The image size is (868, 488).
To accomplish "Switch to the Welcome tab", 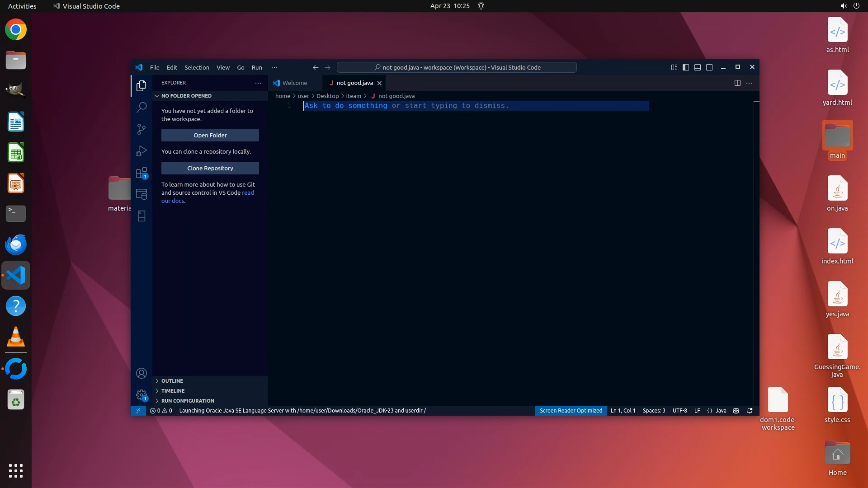I will 294,83.
